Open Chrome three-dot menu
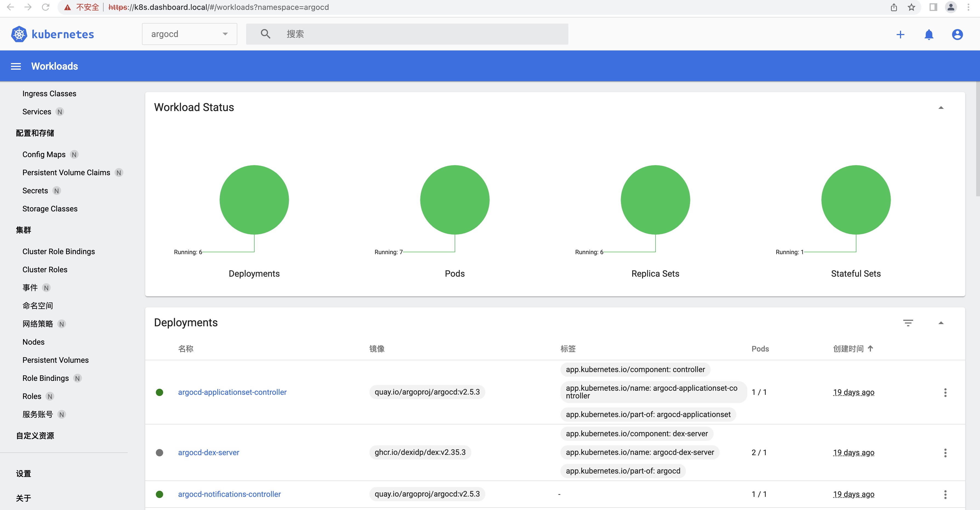980x510 pixels. coord(968,7)
